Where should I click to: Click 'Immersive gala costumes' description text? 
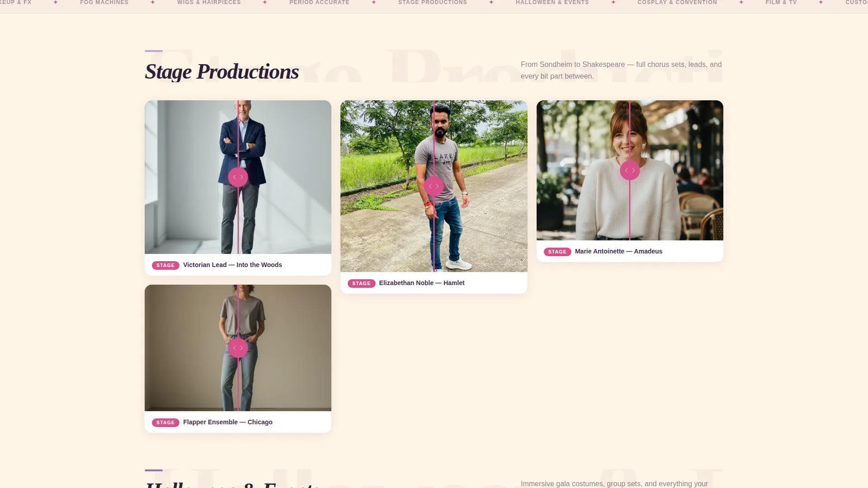coord(614,483)
